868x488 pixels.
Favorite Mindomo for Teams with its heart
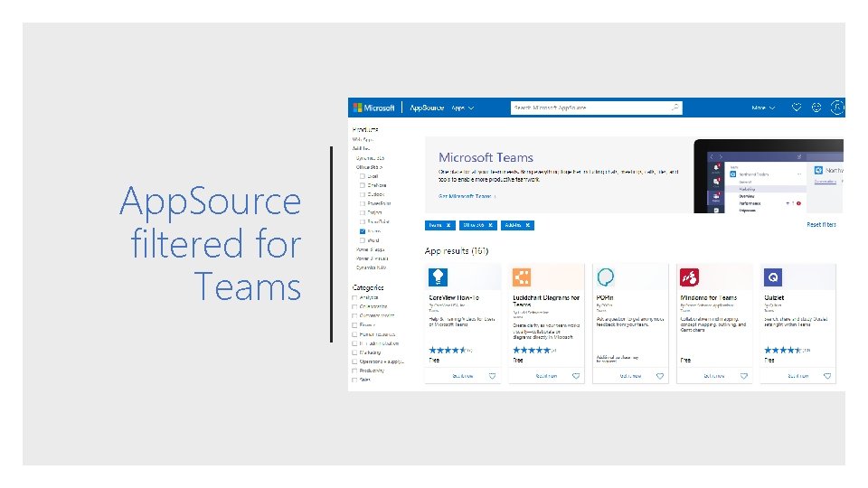click(x=743, y=376)
